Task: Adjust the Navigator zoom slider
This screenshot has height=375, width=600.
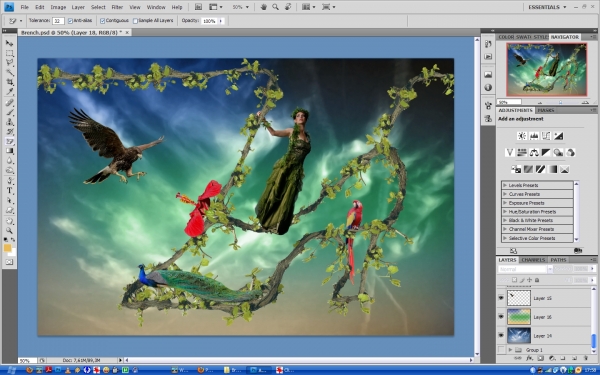Action: (561, 103)
